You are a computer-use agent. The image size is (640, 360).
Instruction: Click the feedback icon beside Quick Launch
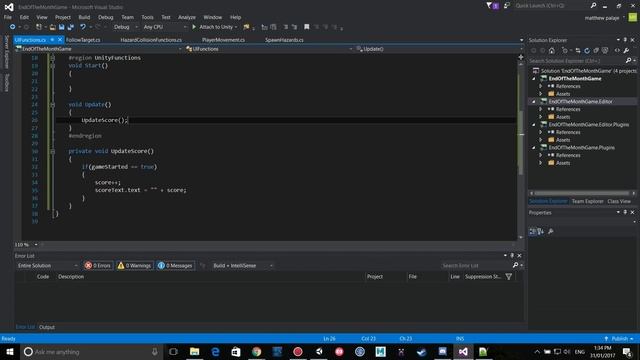pyautogui.click(x=507, y=6)
